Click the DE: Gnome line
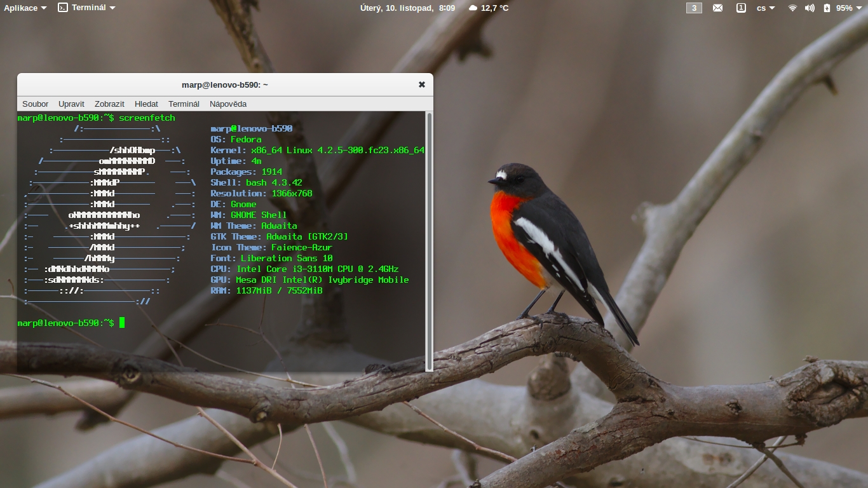 pos(233,204)
